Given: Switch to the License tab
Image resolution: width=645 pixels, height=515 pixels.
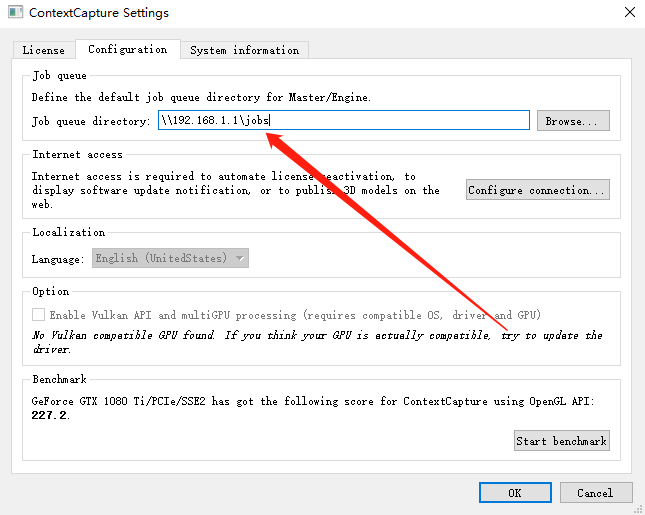Looking at the screenshot, I should pos(43,50).
